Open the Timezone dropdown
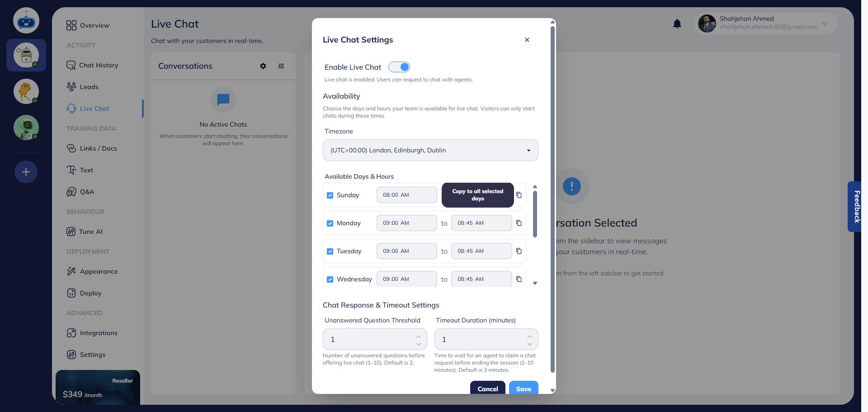The height and width of the screenshot is (412, 868). tap(430, 150)
